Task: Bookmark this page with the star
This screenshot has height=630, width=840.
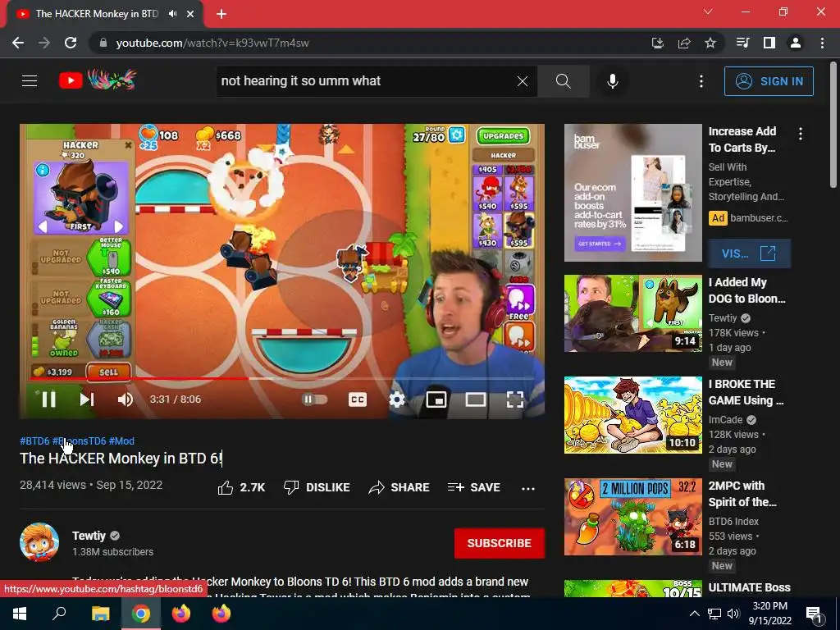Action: [710, 43]
